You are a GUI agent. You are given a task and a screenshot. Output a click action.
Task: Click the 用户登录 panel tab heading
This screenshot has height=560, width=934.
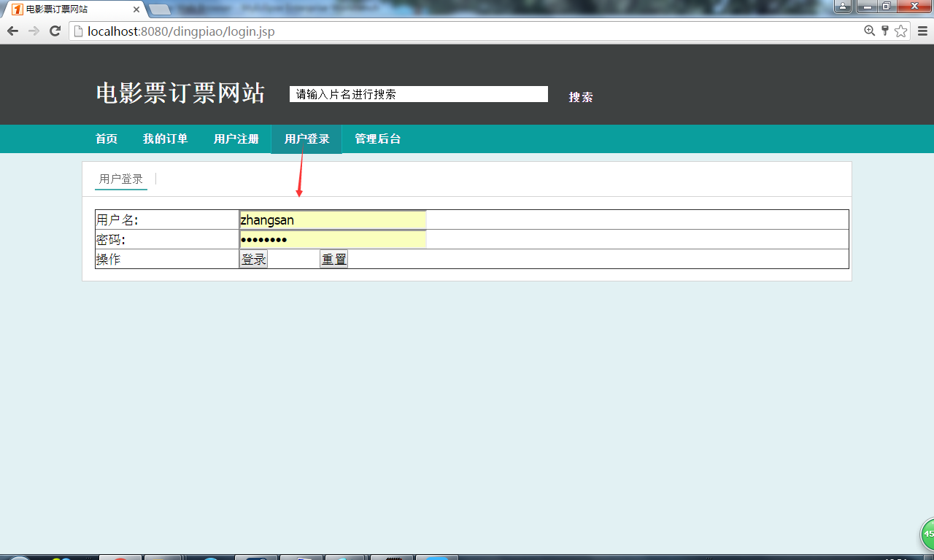121,179
